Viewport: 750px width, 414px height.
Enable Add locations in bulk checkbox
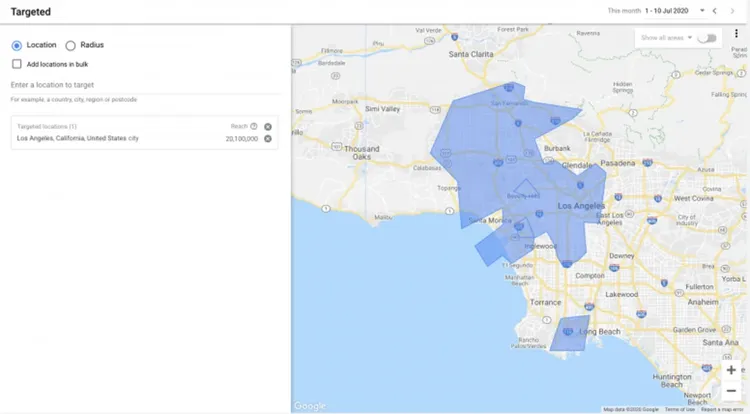point(17,64)
